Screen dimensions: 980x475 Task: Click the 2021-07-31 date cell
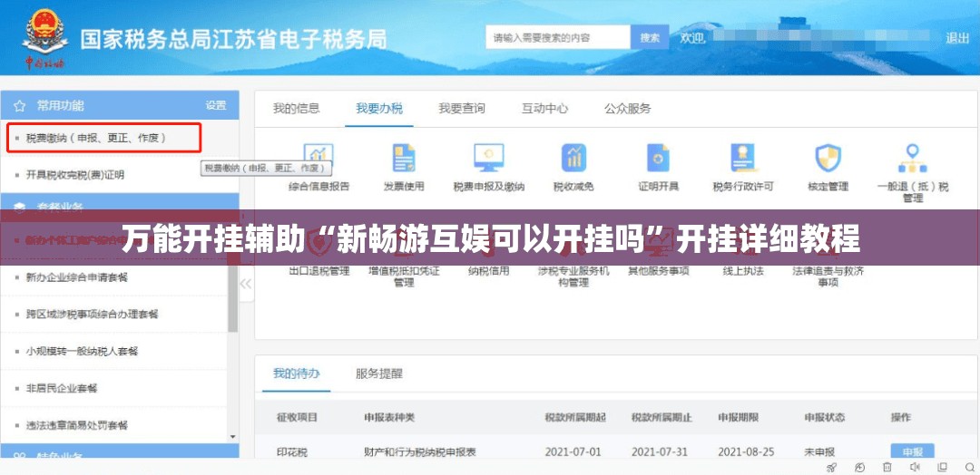(x=660, y=452)
